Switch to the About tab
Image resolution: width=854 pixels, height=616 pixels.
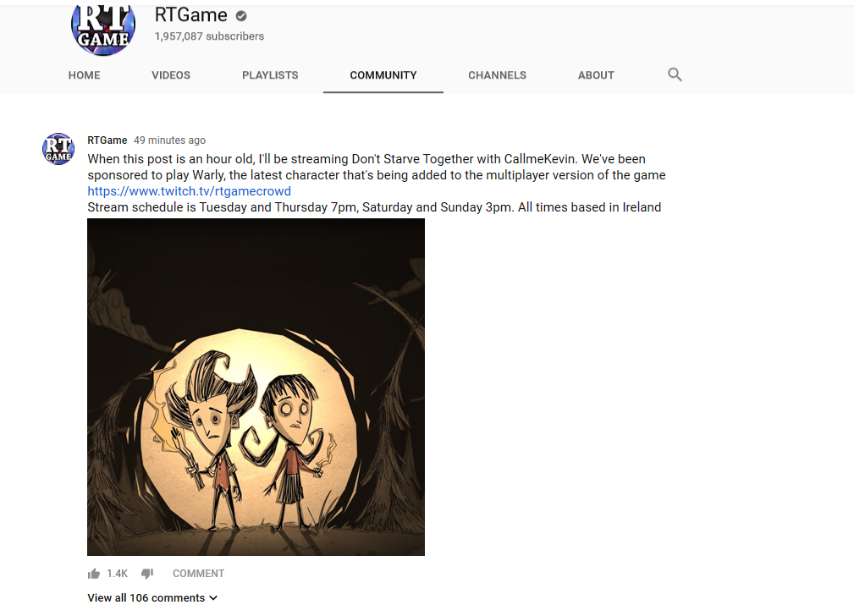coord(596,75)
